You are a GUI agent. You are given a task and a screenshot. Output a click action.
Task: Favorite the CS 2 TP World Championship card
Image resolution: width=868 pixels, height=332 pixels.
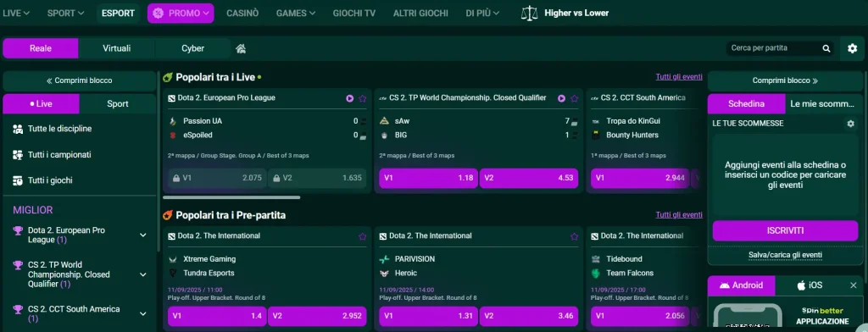coord(574,98)
